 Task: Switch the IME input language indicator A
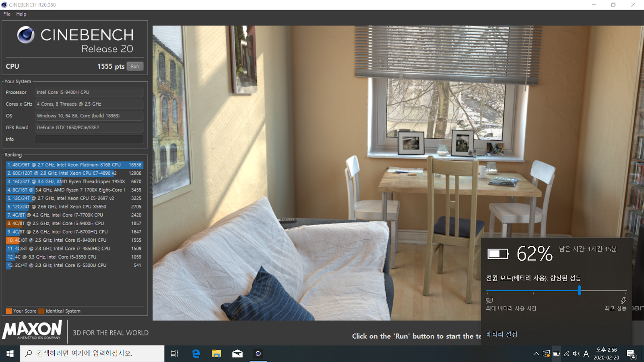(x=586, y=354)
